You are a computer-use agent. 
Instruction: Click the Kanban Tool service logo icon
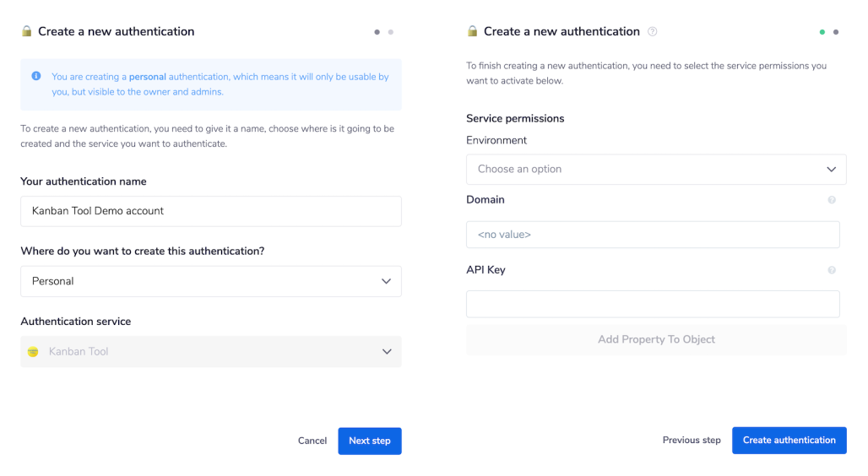pos(33,352)
